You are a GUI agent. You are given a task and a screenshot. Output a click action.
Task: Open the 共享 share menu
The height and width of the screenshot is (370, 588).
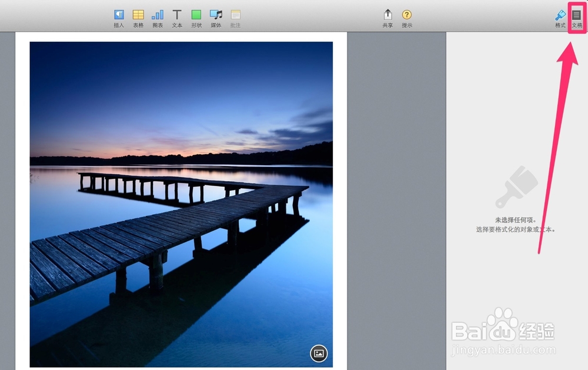coord(387,18)
